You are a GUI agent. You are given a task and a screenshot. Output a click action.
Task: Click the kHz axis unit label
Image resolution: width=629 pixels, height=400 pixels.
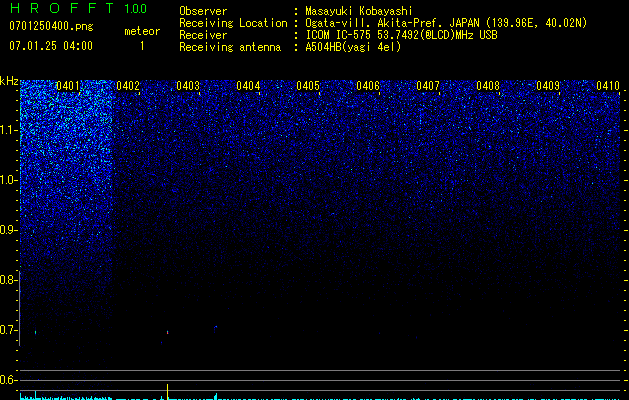[x=9, y=81]
